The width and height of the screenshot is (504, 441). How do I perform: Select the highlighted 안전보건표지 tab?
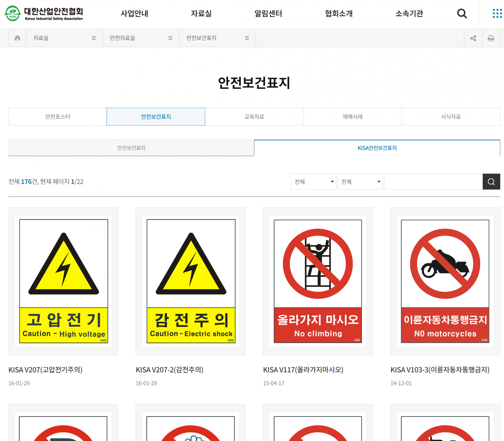[x=156, y=117]
